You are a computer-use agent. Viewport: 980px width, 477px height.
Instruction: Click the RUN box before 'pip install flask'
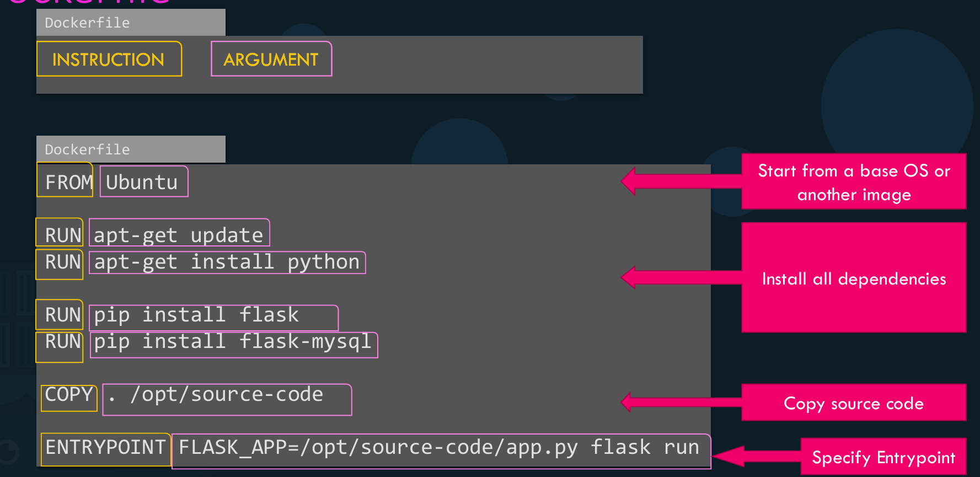60,314
